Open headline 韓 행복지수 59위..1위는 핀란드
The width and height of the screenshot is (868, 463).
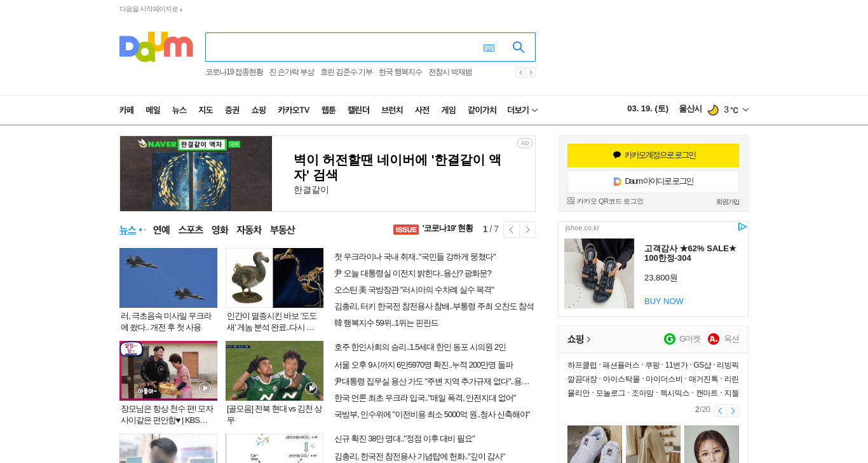pos(386,323)
